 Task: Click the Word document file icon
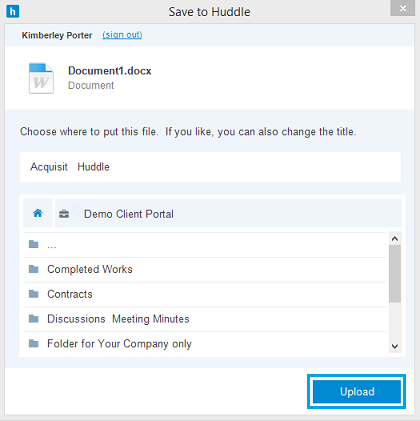[41, 78]
